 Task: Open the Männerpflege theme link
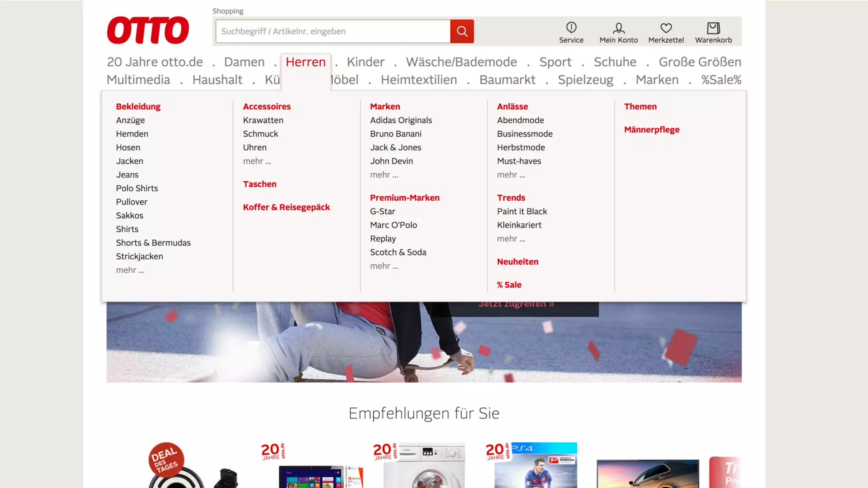651,130
